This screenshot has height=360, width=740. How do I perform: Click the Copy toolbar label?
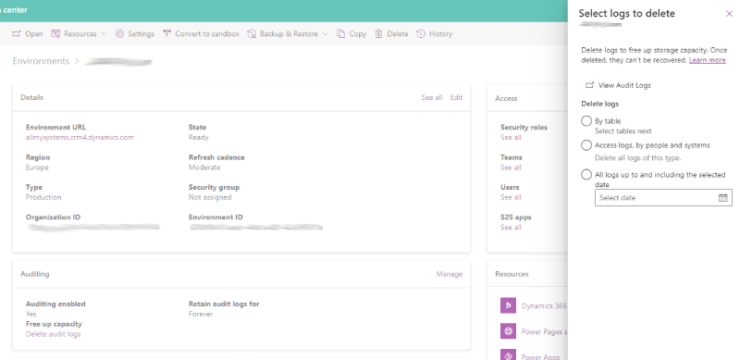coord(358,34)
